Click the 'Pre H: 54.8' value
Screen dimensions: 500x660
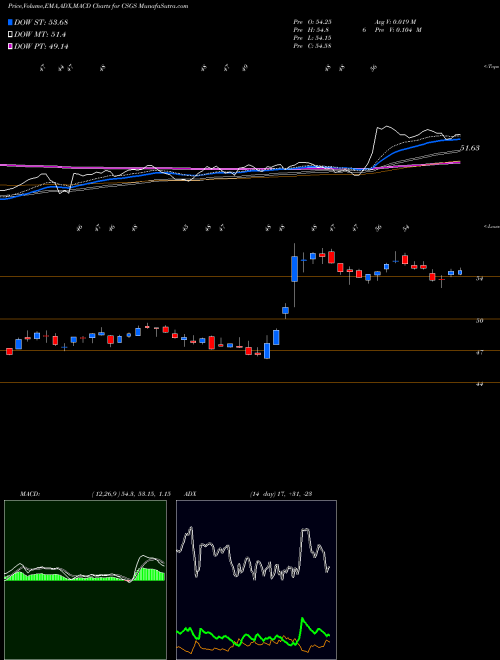[311, 30]
